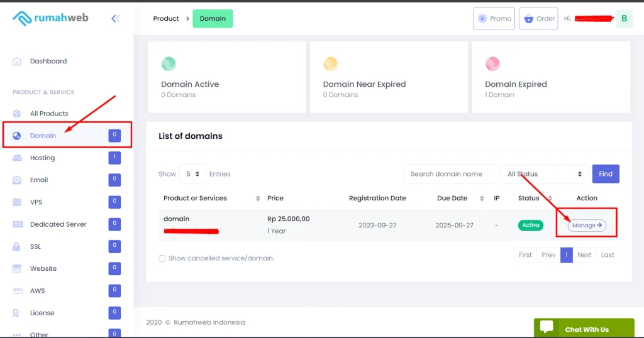Click Domain count badge in sidebar

pyautogui.click(x=114, y=135)
